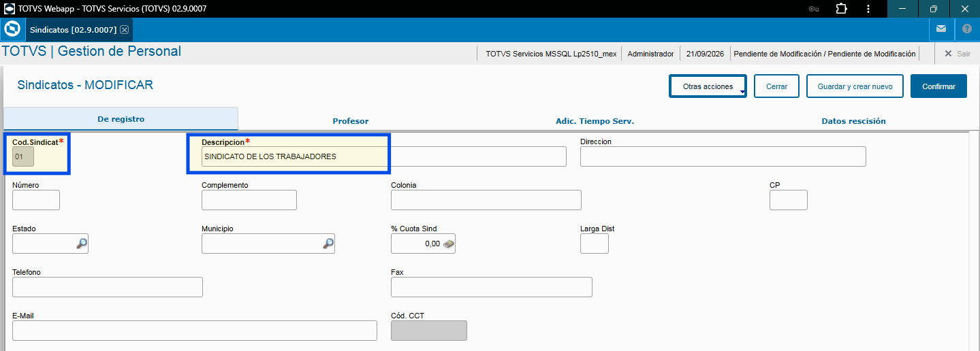Image resolution: width=980 pixels, height=351 pixels.
Task: Click the E-Mail input field
Action: (195, 331)
